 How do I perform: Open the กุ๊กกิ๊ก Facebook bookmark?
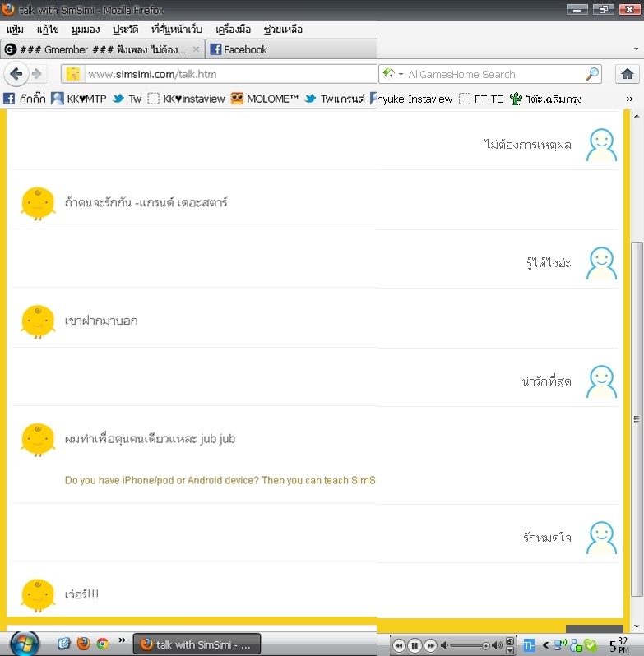[x=25, y=99]
